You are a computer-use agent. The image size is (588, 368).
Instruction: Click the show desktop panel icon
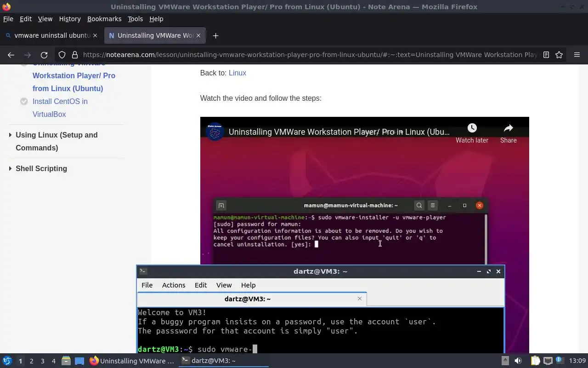coord(79,361)
